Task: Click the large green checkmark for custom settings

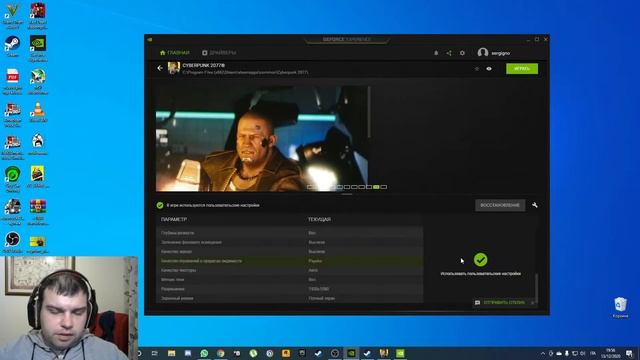Action: [x=480, y=260]
